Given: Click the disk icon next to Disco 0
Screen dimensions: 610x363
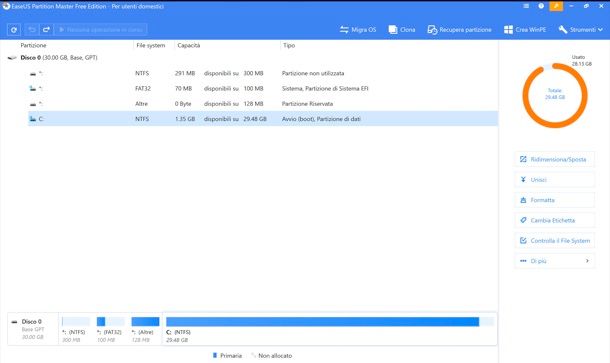Looking at the screenshot, I should click(x=12, y=58).
